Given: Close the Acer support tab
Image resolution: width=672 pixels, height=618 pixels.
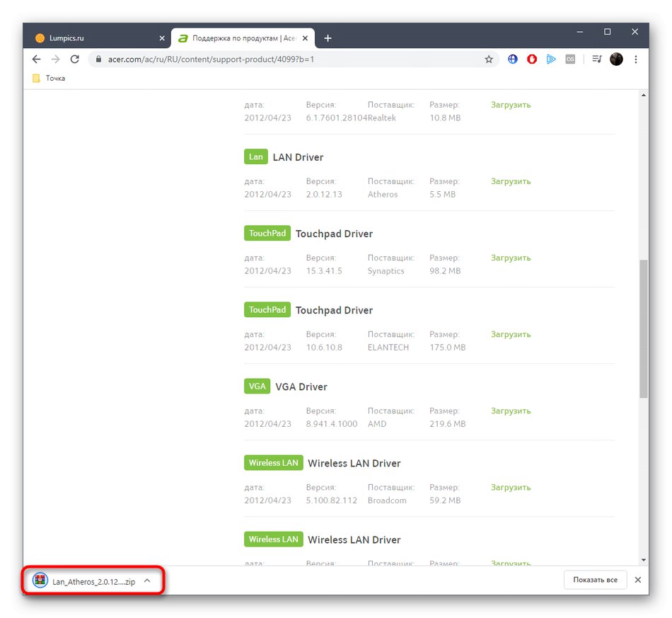Looking at the screenshot, I should 305,38.
